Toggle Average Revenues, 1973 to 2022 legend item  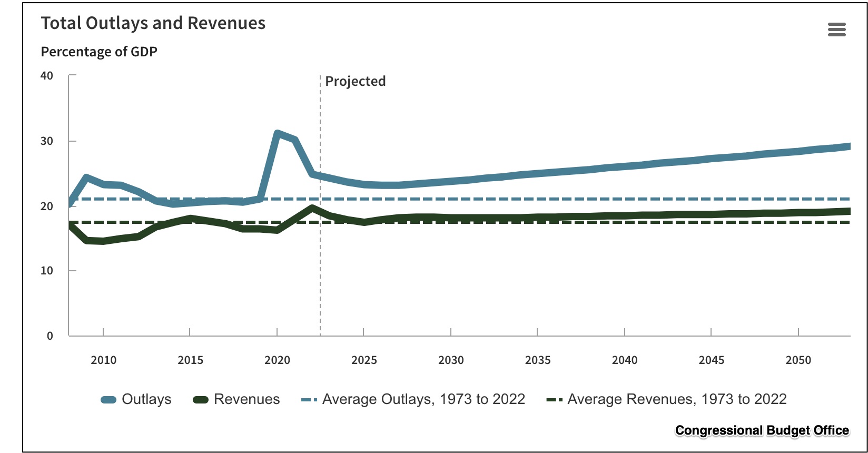[x=666, y=399]
